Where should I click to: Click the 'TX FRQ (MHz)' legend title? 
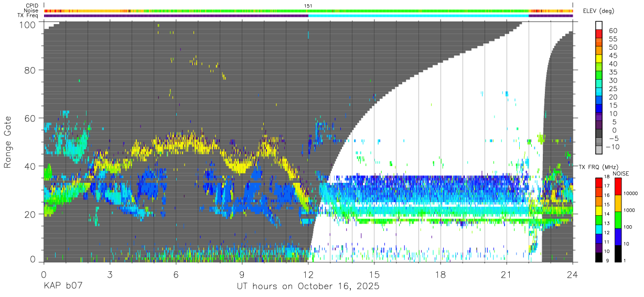click(598, 167)
